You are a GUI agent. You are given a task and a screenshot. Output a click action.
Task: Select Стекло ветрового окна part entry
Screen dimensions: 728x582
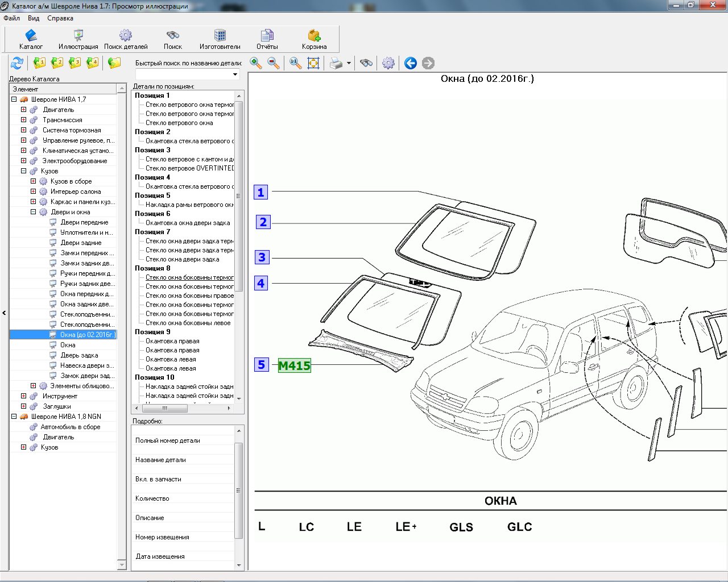pyautogui.click(x=179, y=123)
